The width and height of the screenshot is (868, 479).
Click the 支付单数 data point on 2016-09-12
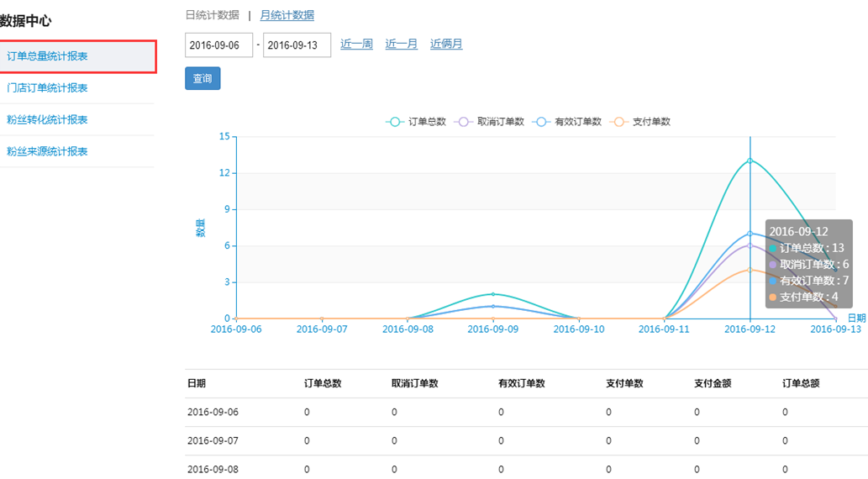click(x=750, y=270)
